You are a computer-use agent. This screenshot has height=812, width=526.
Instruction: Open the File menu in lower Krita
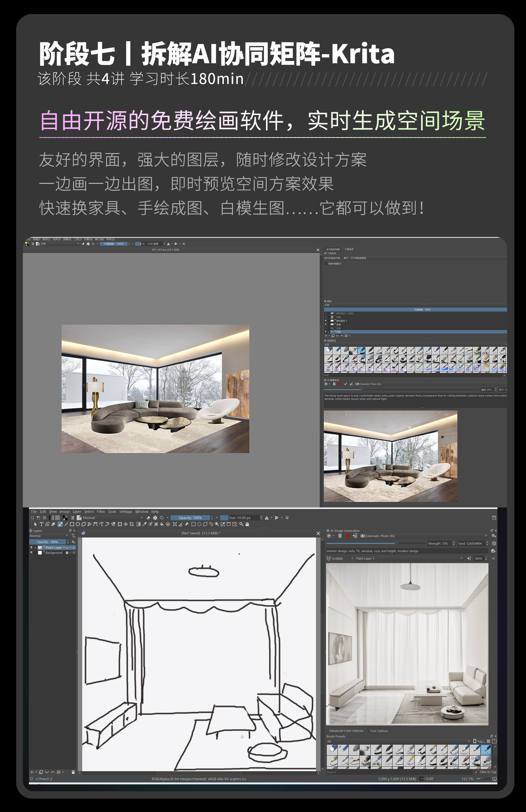[x=34, y=512]
